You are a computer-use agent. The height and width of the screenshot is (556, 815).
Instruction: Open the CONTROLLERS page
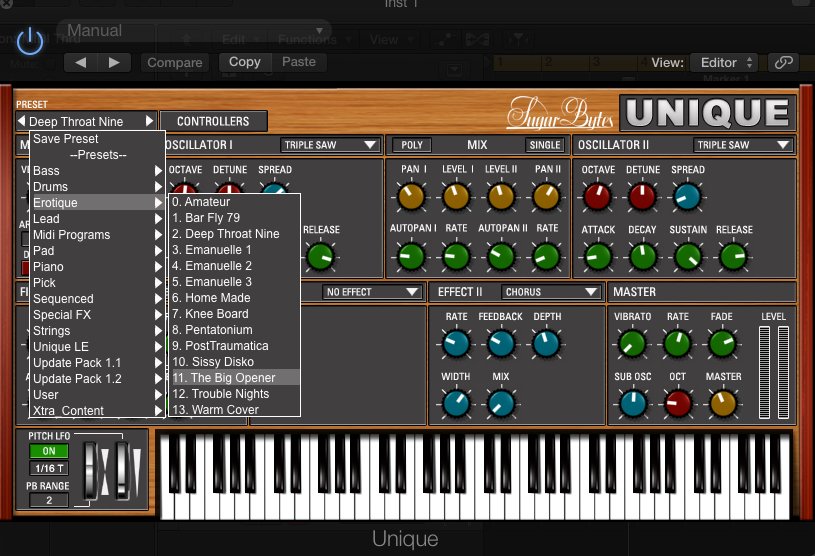point(214,121)
